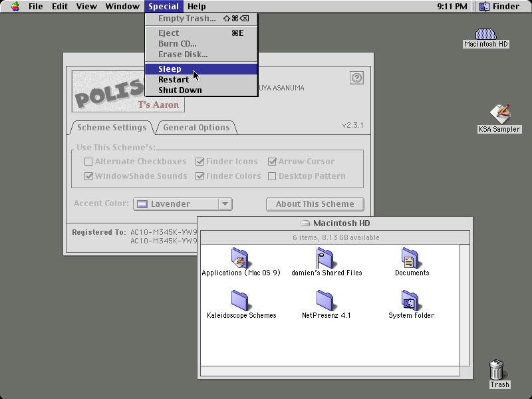The width and height of the screenshot is (532, 399).
Task: Select the KSA Sampler desktop icon
Action: tap(500, 114)
